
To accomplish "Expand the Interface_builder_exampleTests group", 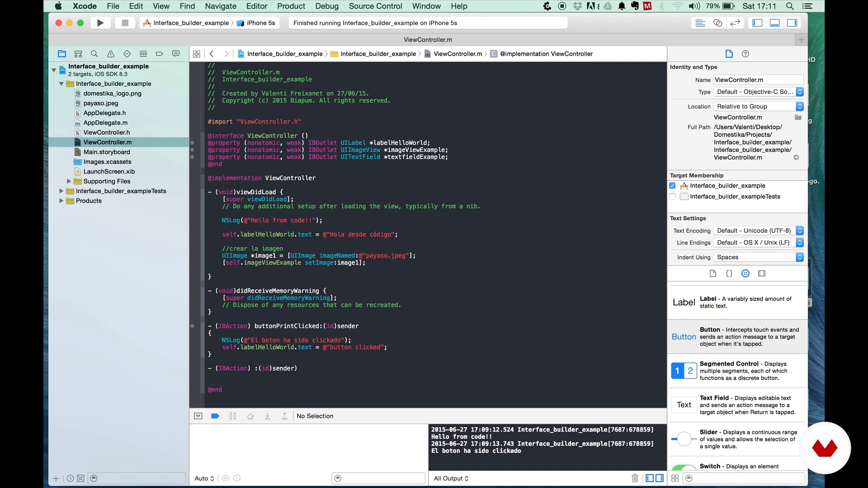I will [x=61, y=191].
